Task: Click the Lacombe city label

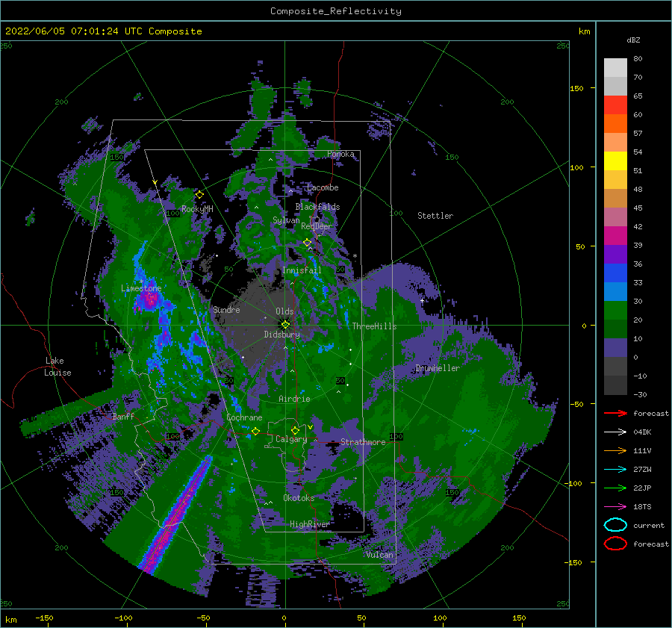Action: pyautogui.click(x=323, y=187)
